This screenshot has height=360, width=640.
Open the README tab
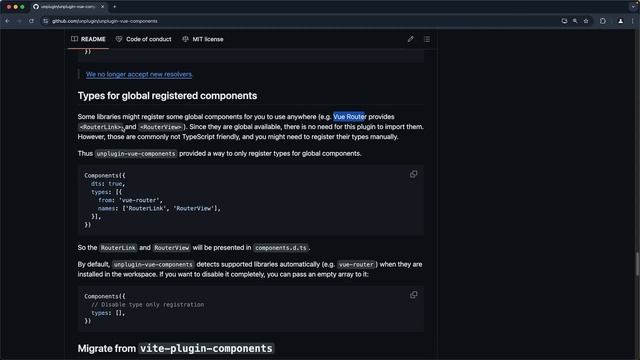(x=88, y=39)
